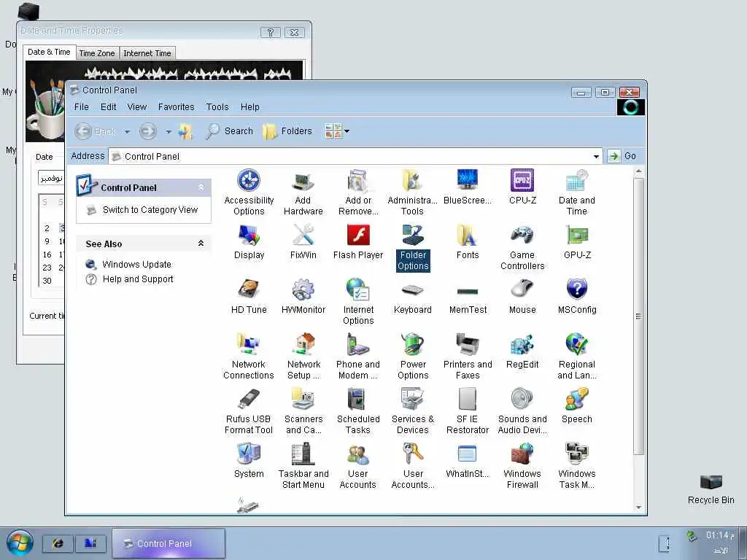Click the scrollbar down arrow

638,507
